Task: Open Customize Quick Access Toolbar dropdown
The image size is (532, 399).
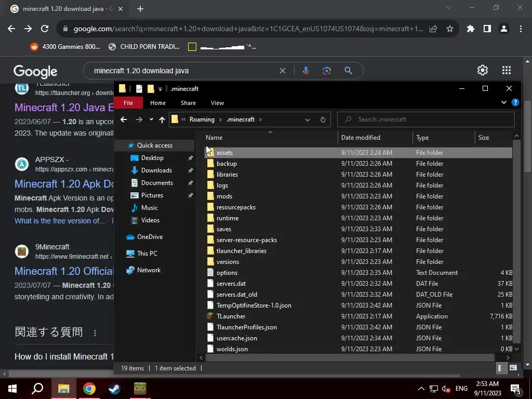Action: 160,89
